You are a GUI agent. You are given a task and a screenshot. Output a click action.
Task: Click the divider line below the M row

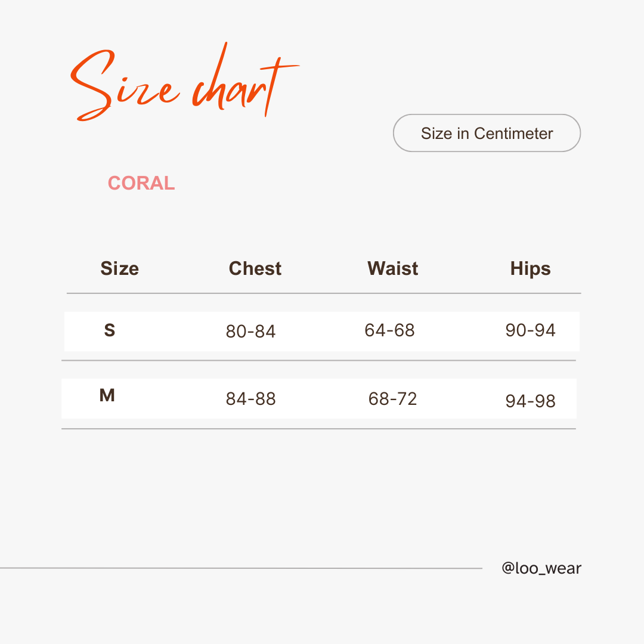(x=318, y=429)
